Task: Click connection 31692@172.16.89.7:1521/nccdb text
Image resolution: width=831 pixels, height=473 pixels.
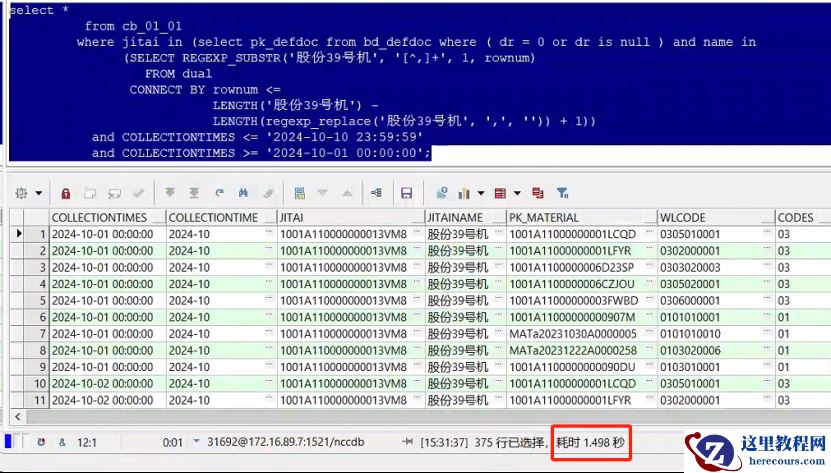Action: pyautogui.click(x=286, y=442)
